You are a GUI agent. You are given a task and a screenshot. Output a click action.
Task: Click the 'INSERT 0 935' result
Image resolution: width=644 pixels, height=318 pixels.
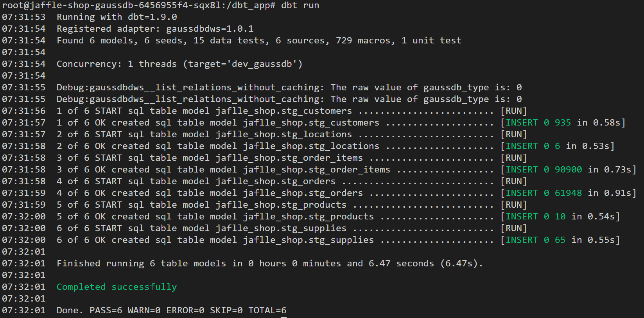pos(538,123)
